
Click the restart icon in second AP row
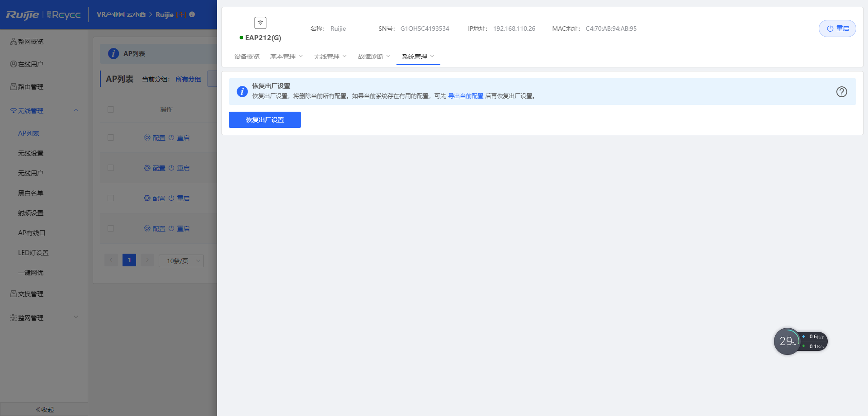pyautogui.click(x=171, y=168)
